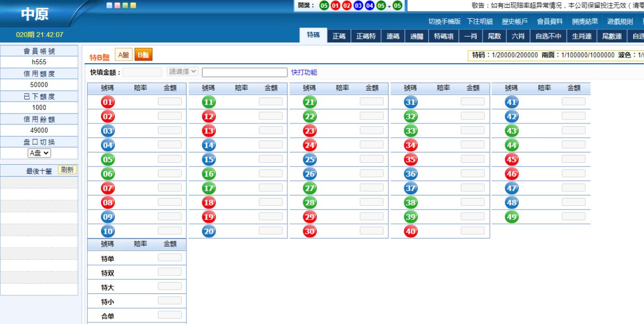This screenshot has width=644, height=324.
Task: Select the pink theme color swatch
Action: [x=117, y=6]
